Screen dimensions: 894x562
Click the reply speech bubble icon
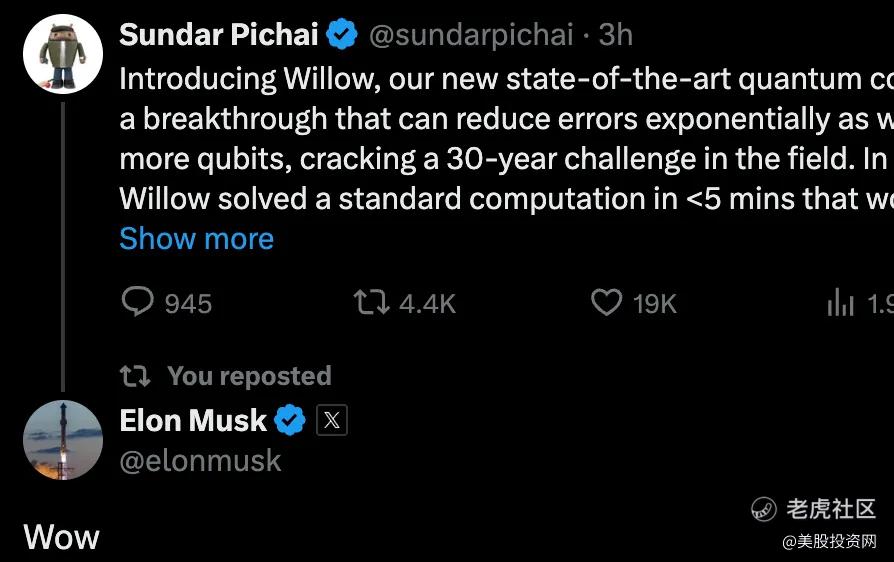(137, 301)
